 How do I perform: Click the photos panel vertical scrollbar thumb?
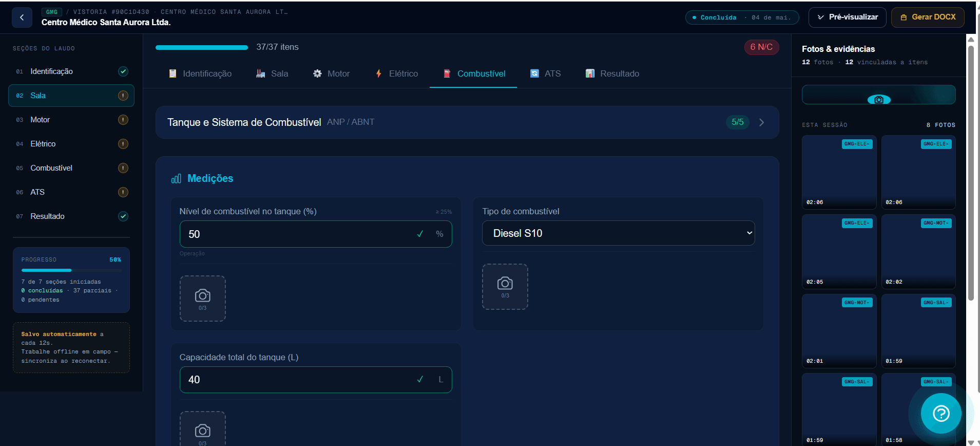point(971,173)
